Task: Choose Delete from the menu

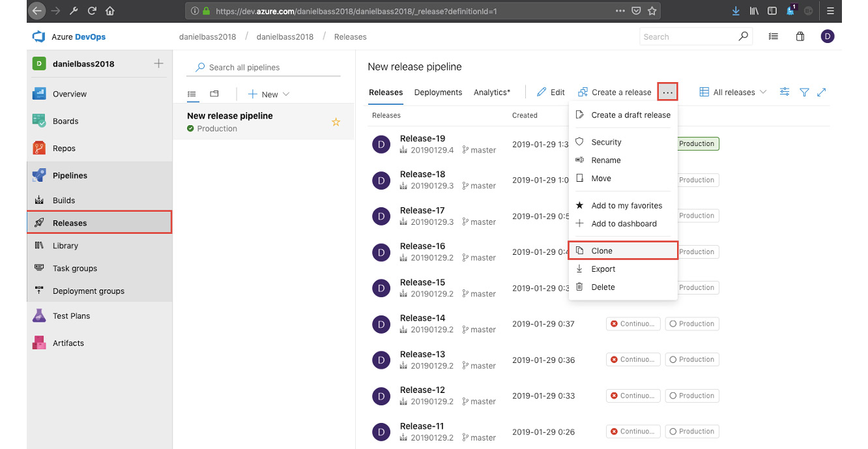Action: coord(623,287)
